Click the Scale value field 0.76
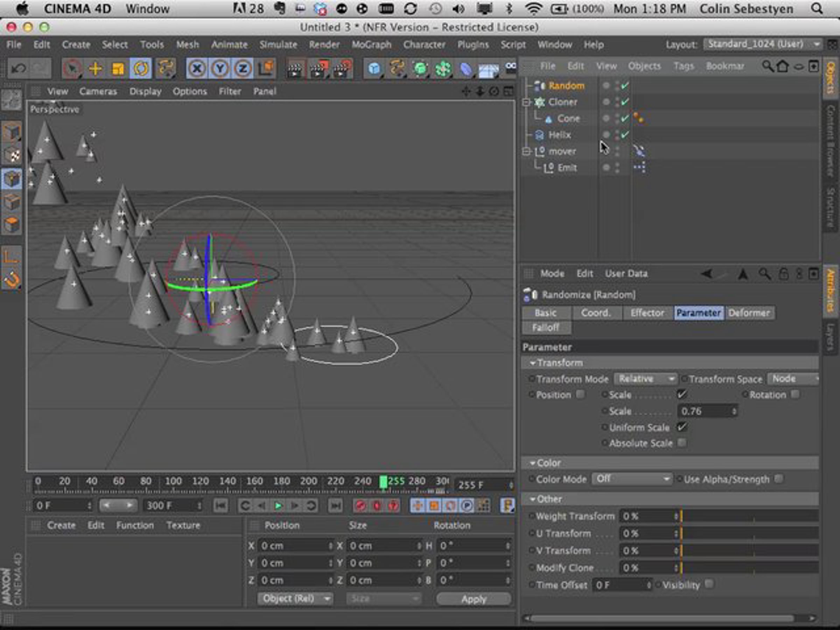This screenshot has width=840, height=630. 707,411
